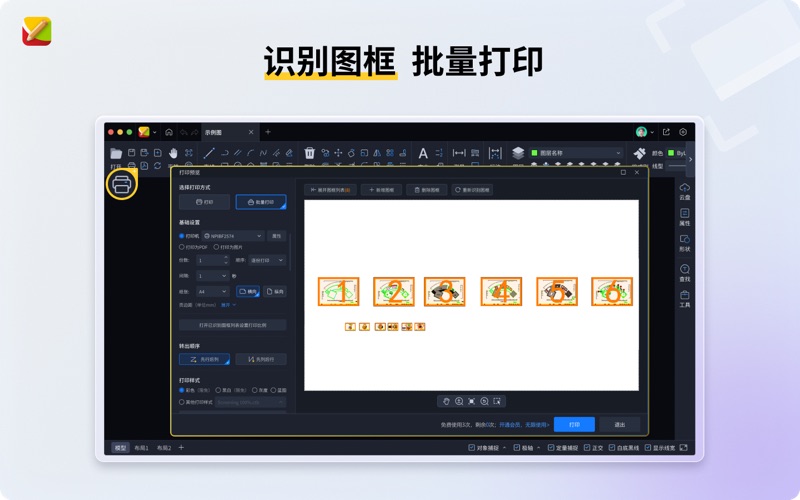Select the pan hand tool in toolbar

pyautogui.click(x=173, y=153)
